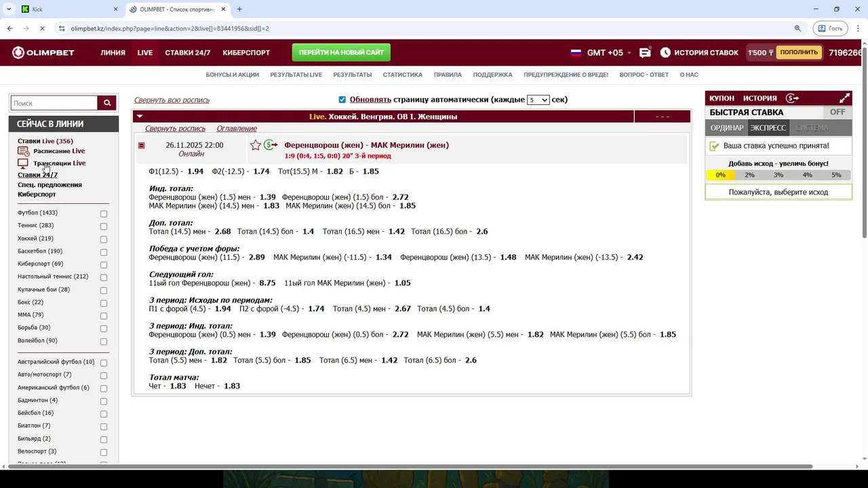
Task: Click the cash-out icon in coupon header
Action: [x=792, y=98]
